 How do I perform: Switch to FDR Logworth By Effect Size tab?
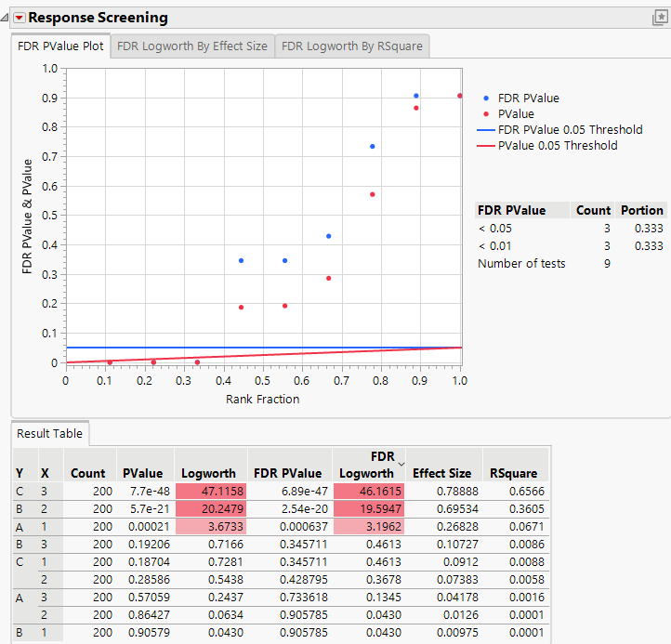(x=192, y=46)
